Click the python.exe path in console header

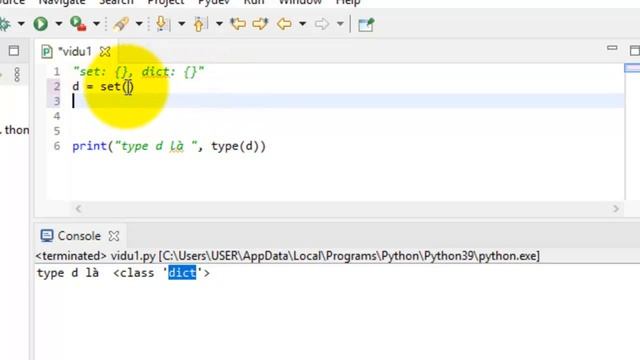(x=349, y=256)
